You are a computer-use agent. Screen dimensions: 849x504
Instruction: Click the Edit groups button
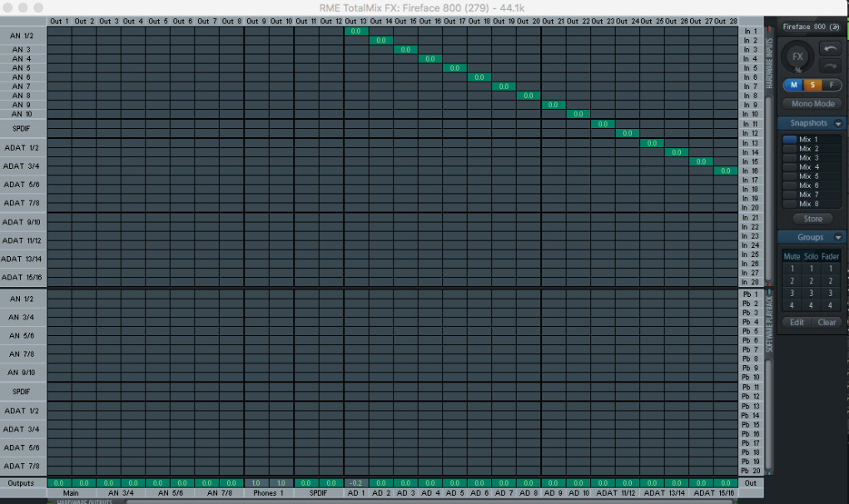797,323
